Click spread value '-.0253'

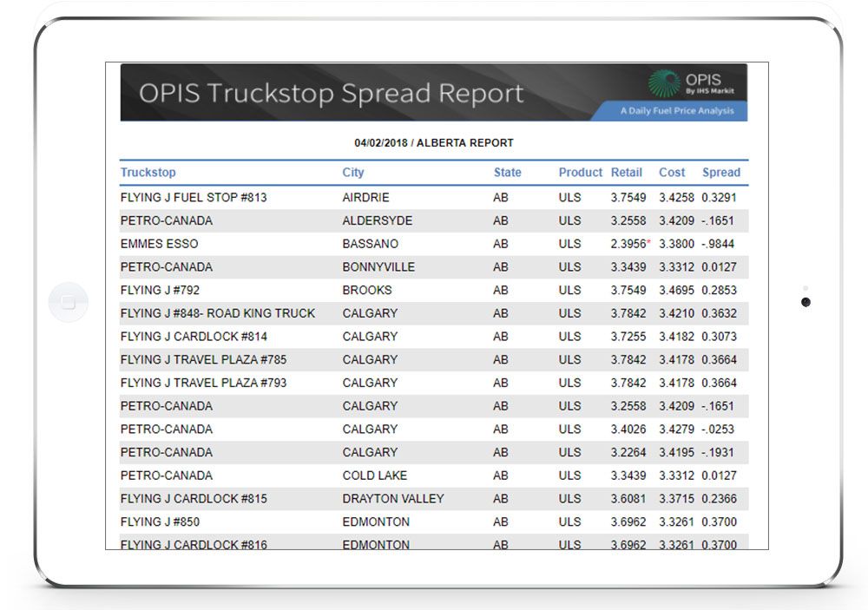click(718, 429)
